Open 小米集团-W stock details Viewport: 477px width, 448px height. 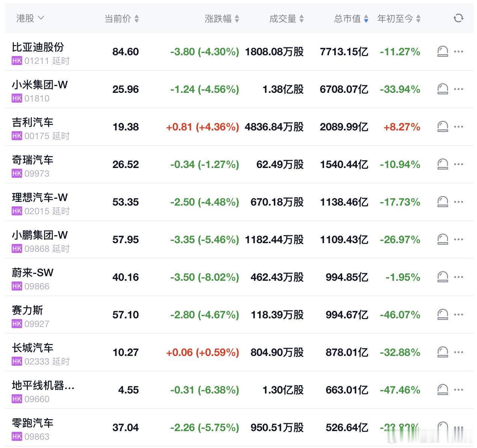coord(40,85)
